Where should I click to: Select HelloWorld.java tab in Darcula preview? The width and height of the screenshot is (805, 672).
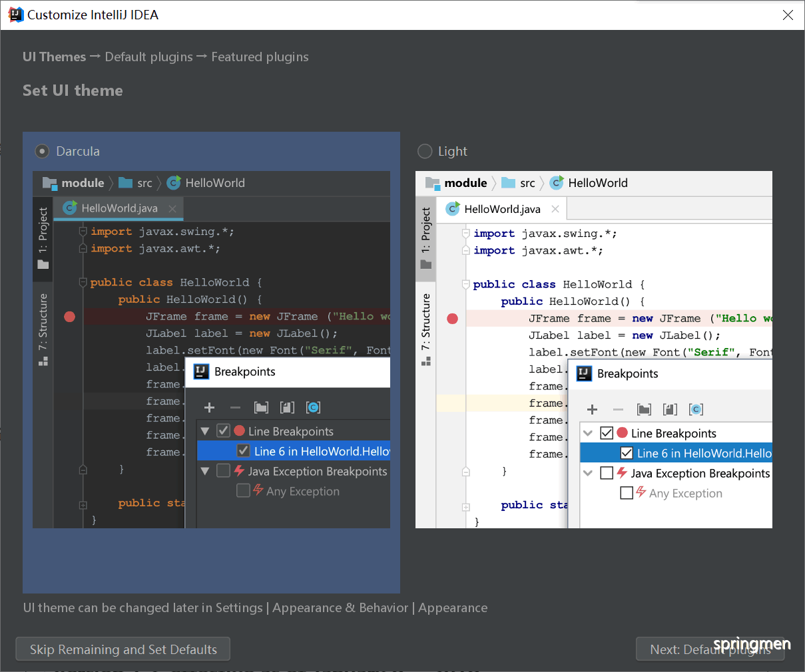[x=119, y=208]
